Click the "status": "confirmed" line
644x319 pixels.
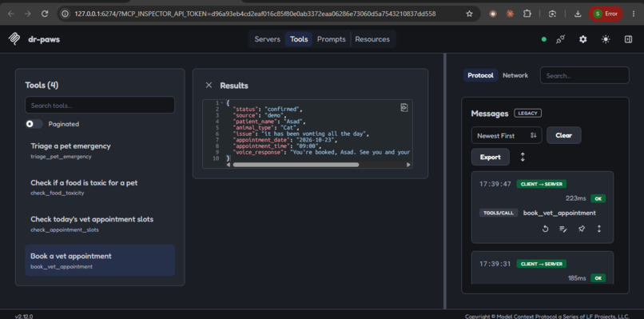pos(268,109)
